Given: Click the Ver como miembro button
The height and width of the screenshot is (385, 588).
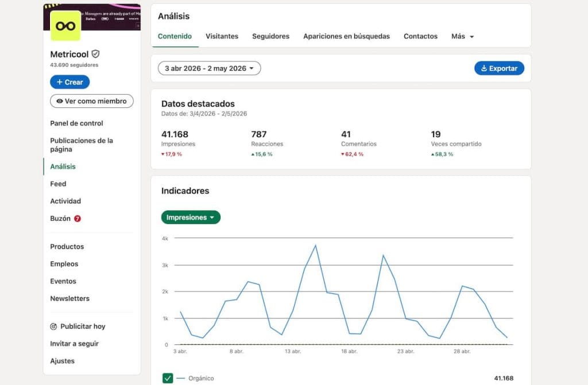Looking at the screenshot, I should (x=91, y=101).
